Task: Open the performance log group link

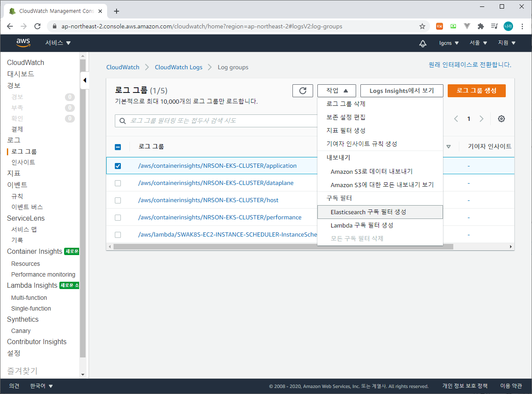Action: click(x=220, y=217)
